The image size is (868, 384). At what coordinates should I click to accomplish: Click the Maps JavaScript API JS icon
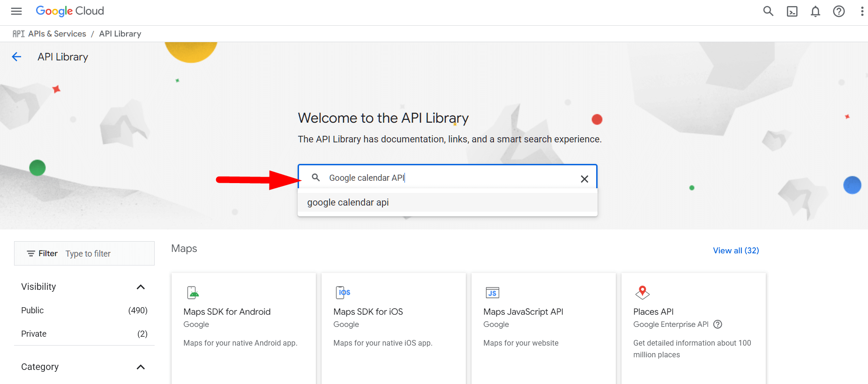493,293
